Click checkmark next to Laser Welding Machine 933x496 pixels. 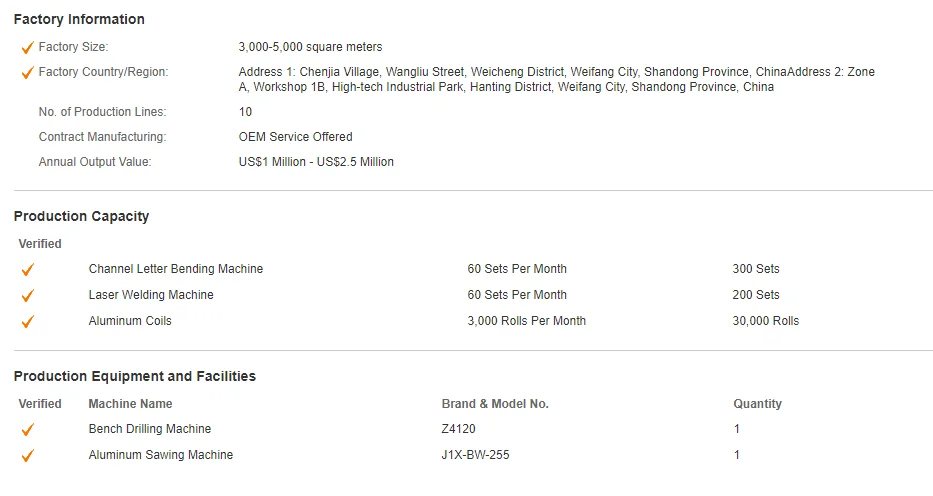(x=27, y=295)
